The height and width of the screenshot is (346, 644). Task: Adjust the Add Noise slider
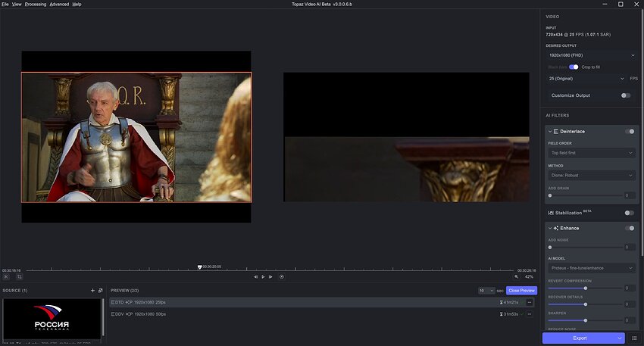pos(585,248)
